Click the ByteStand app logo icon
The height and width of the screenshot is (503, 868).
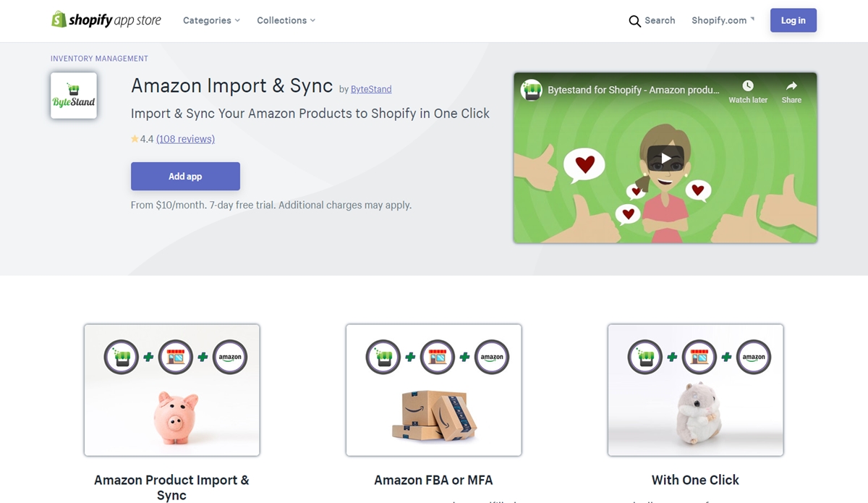[x=74, y=96]
